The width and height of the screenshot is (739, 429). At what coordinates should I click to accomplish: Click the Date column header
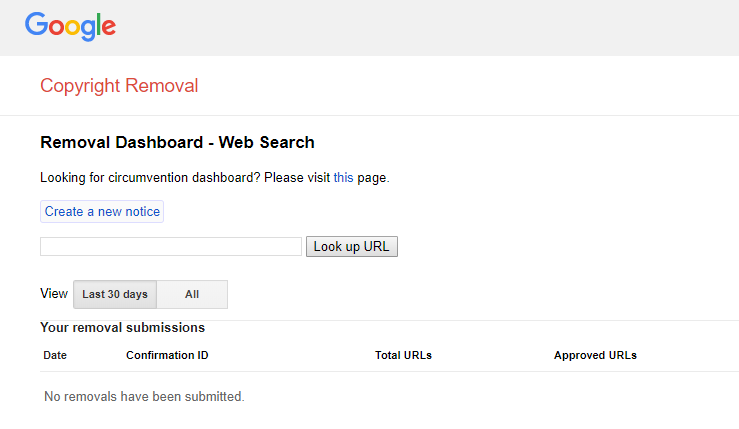(55, 355)
